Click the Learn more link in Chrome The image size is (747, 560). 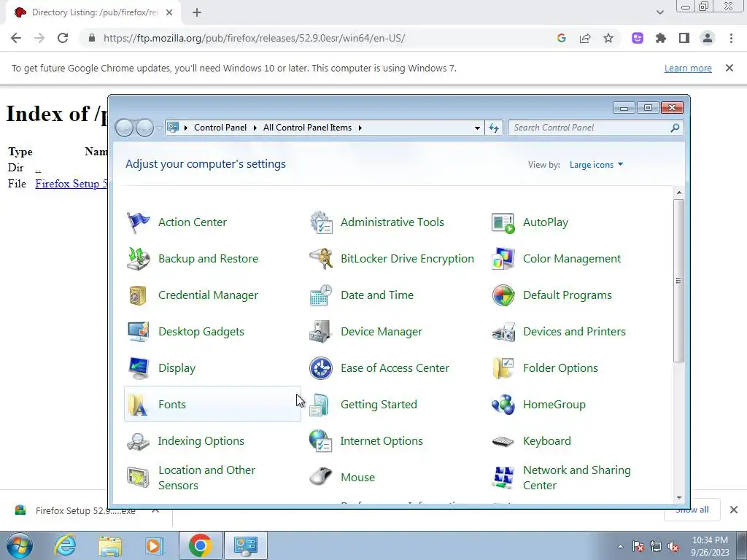(x=688, y=68)
